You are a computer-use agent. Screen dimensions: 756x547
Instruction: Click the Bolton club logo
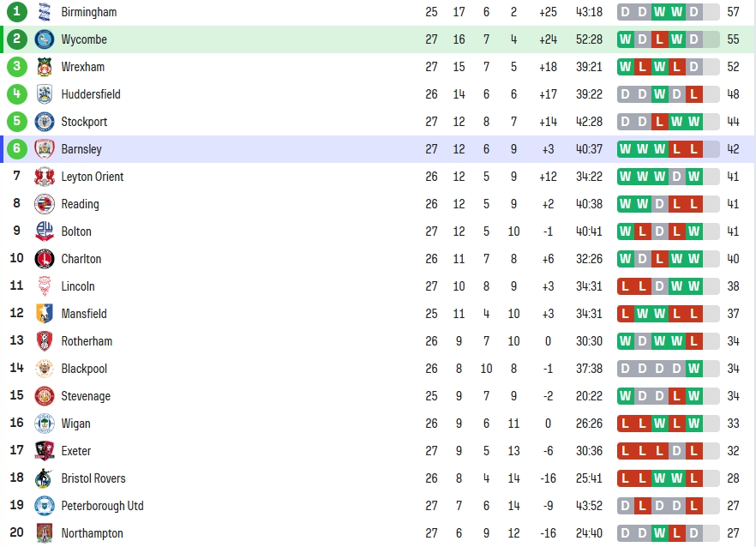tap(45, 231)
